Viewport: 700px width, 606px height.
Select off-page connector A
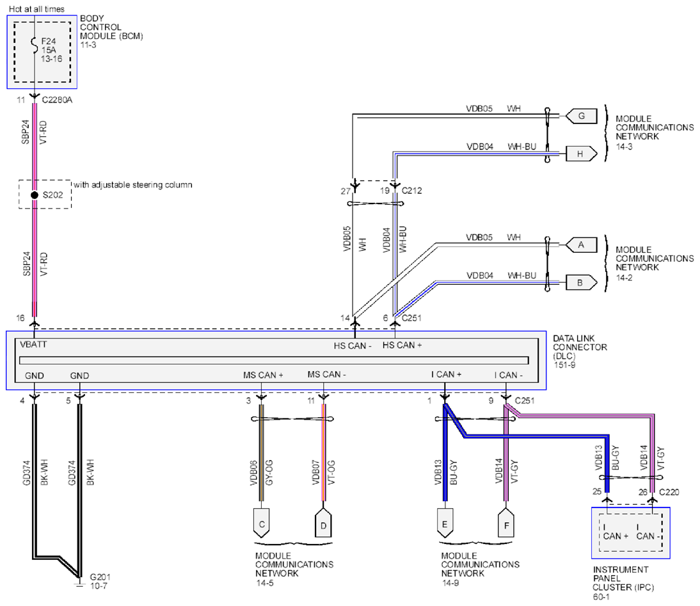point(581,244)
